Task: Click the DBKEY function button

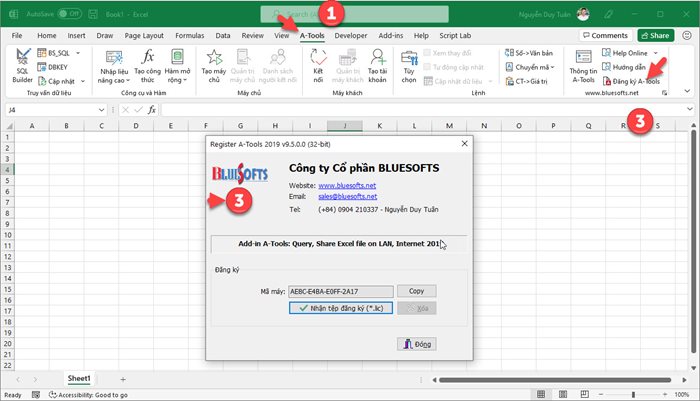Action: (53, 67)
